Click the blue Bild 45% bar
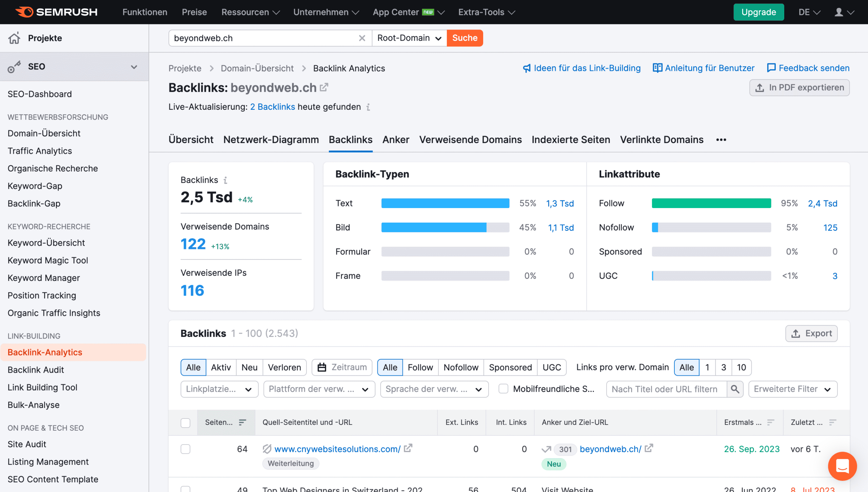Viewport: 868px width, 492px height. 434,227
